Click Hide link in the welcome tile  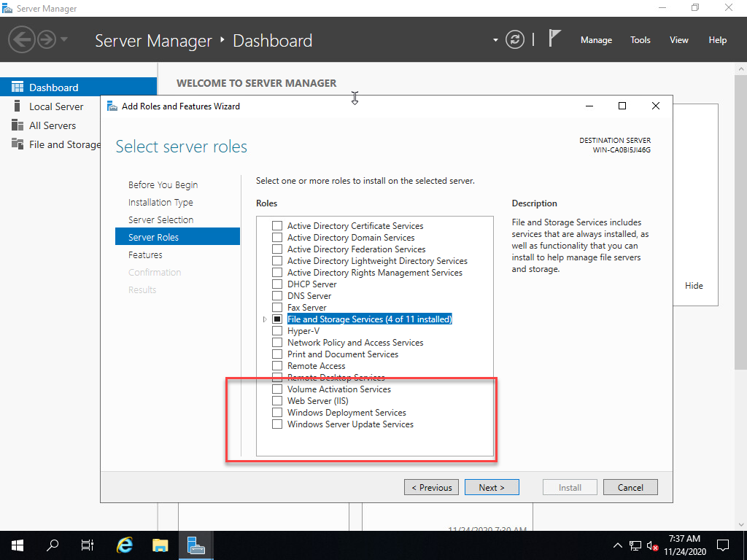[694, 285]
